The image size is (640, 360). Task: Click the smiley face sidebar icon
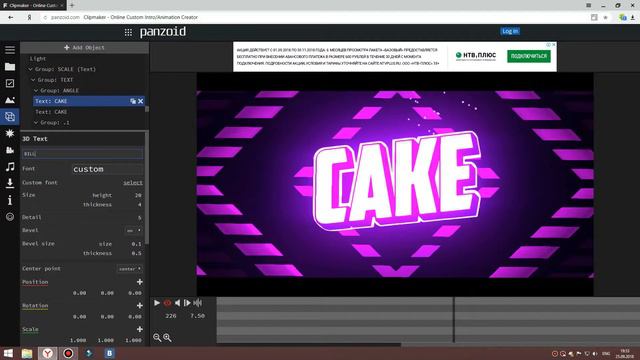[x=10, y=217]
